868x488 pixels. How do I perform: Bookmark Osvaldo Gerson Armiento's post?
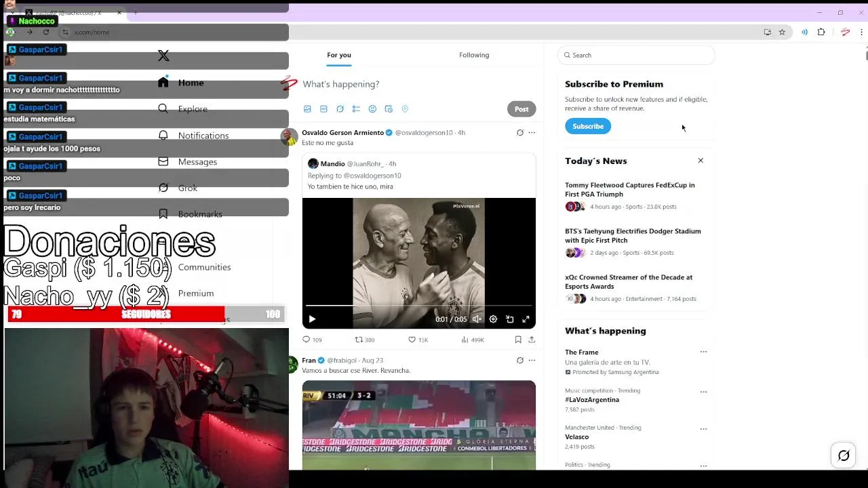click(x=518, y=340)
